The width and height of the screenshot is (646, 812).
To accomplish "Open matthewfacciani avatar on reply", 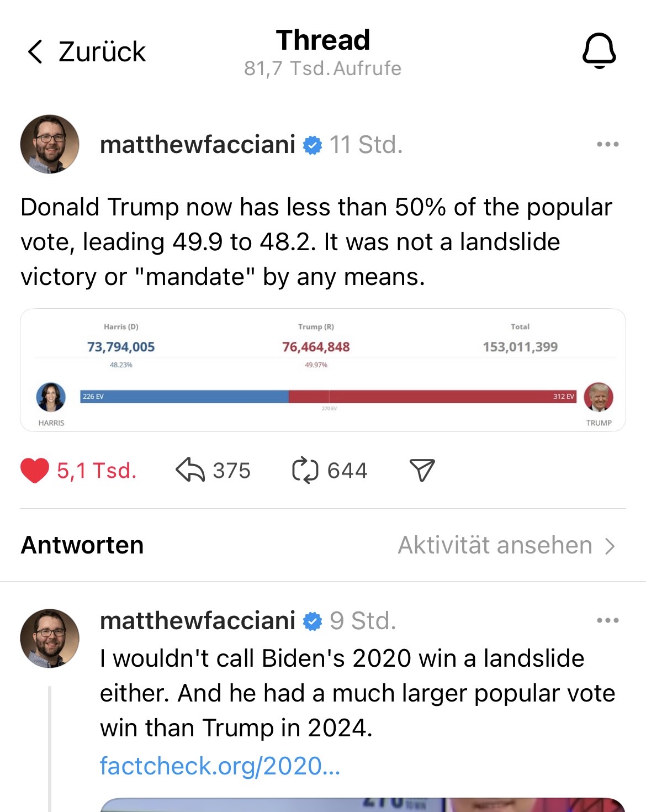I will click(50, 639).
